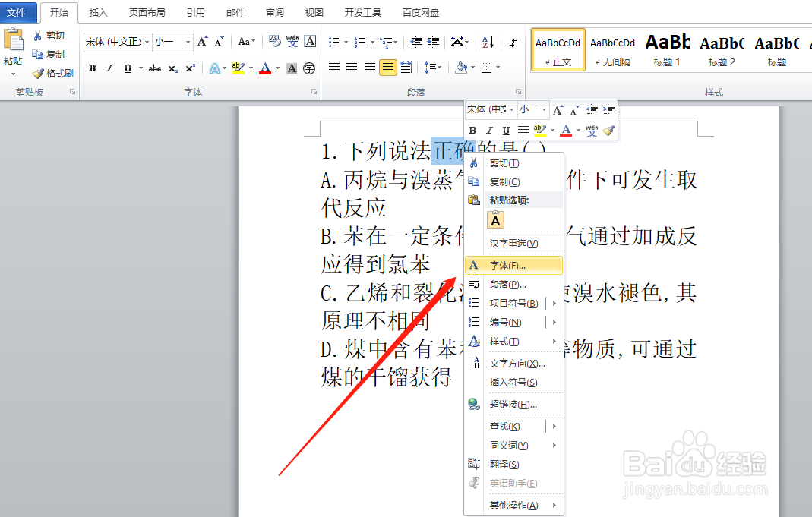
Task: Click Show/Hide paragraph marks icon
Action: click(x=513, y=42)
